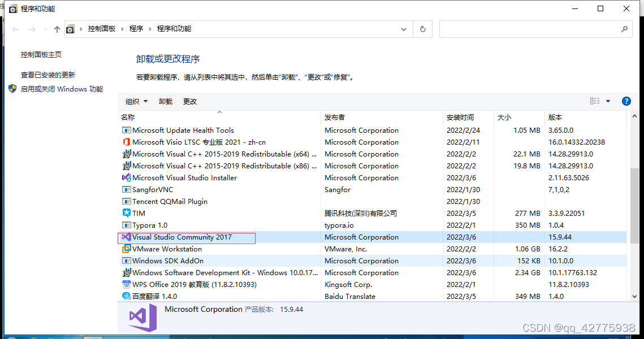Click the SangforVNC program icon
The height and width of the screenshot is (339, 644).
coord(127,190)
